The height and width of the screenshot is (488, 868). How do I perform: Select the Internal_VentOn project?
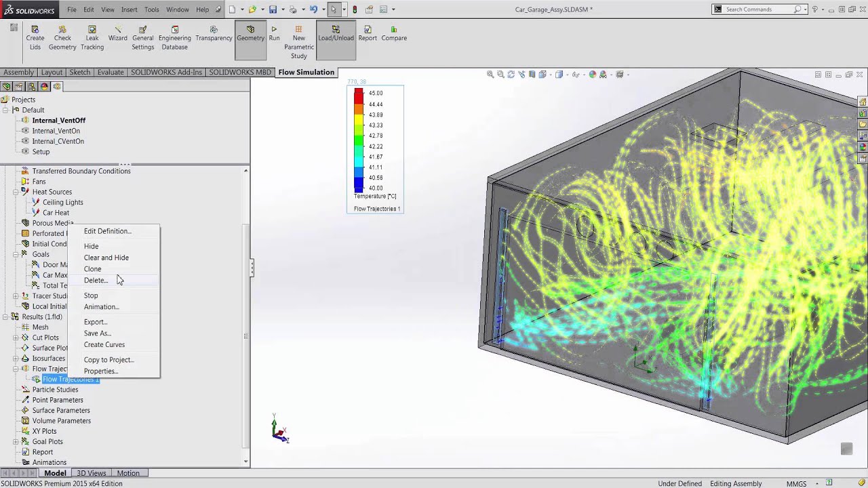[x=56, y=131]
